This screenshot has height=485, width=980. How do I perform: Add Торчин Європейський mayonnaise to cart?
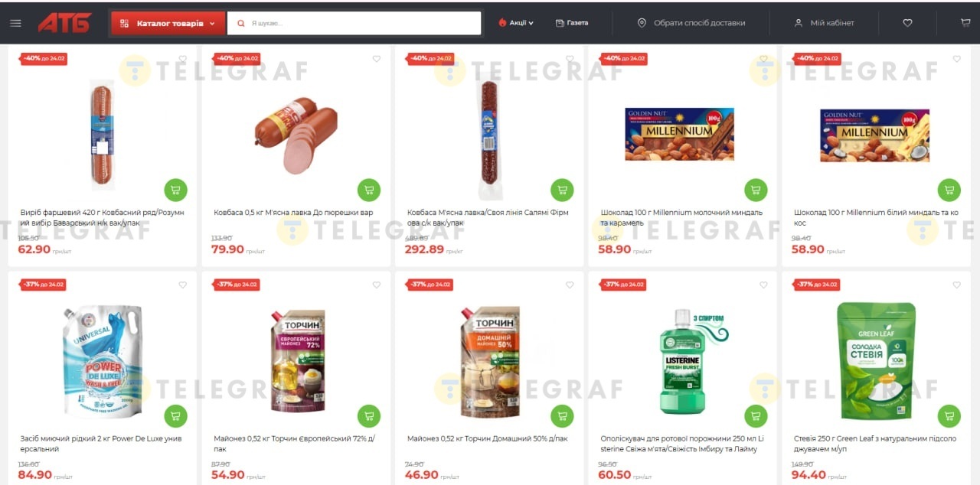tap(369, 416)
